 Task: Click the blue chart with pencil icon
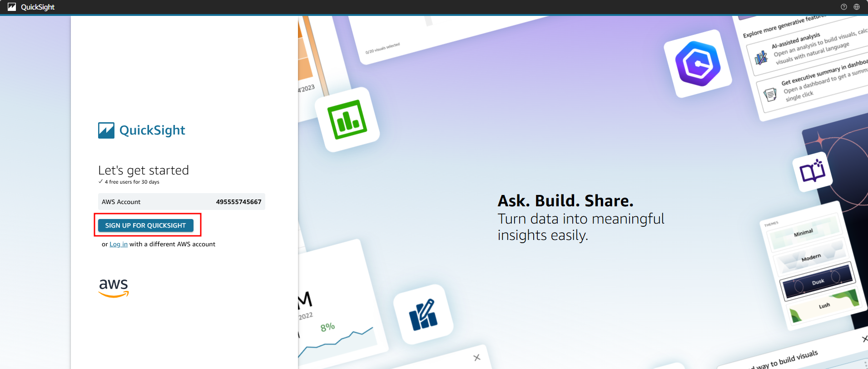(423, 314)
